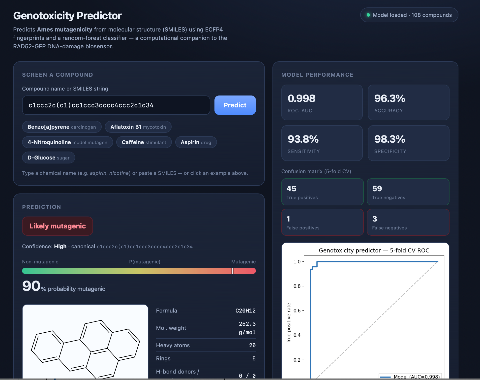Viewport: 480px width, 380px height.
Task: Click the 98.3% specificity card
Action: pos(409,143)
